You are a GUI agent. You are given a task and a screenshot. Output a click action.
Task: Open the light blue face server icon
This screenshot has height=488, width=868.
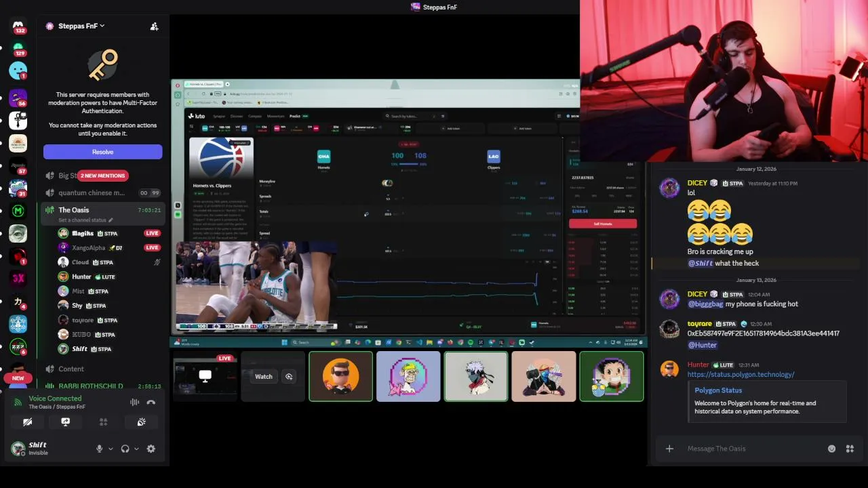[18, 70]
